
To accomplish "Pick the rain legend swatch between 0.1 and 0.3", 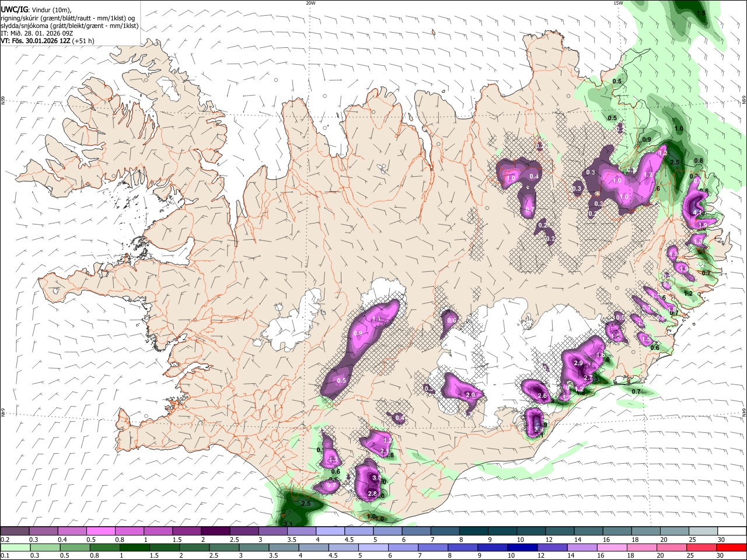I will click(15, 547).
